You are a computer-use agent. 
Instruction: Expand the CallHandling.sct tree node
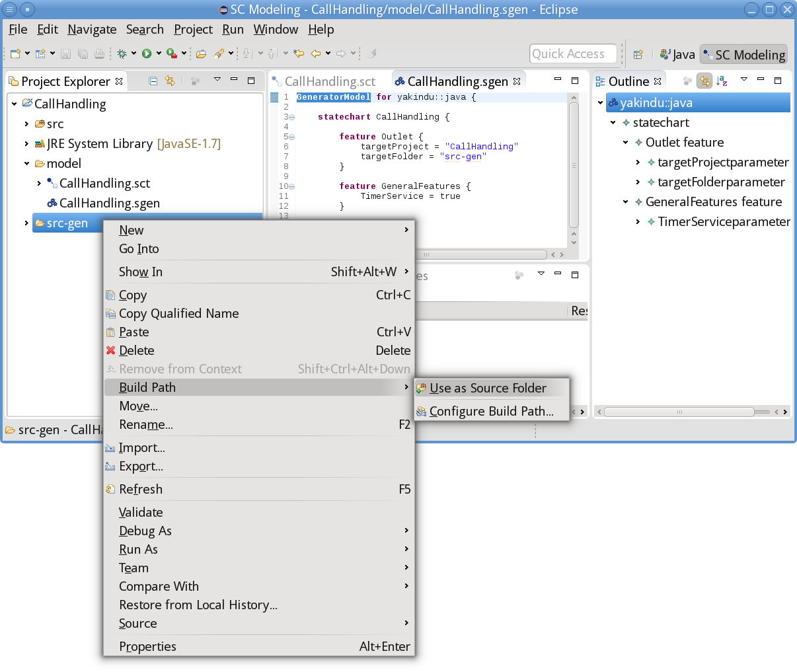39,183
